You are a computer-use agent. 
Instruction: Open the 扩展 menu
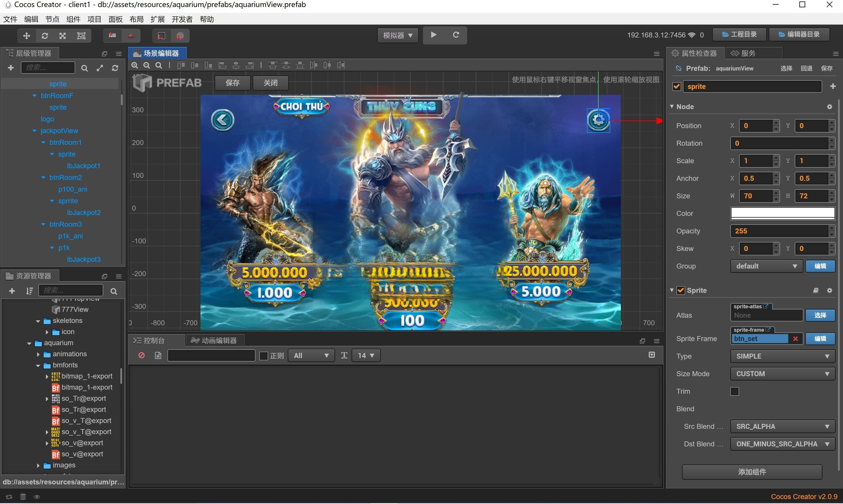coord(158,19)
